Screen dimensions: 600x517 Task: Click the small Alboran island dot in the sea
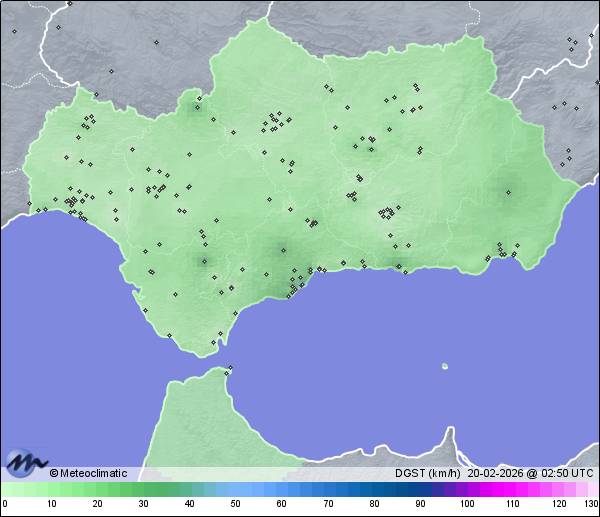click(444, 366)
